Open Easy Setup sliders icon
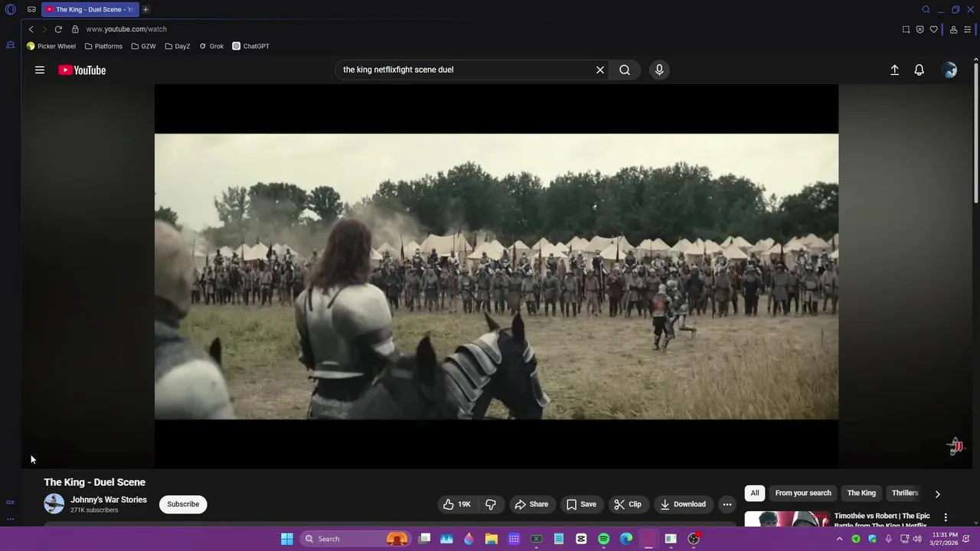980x551 pixels. (x=967, y=29)
